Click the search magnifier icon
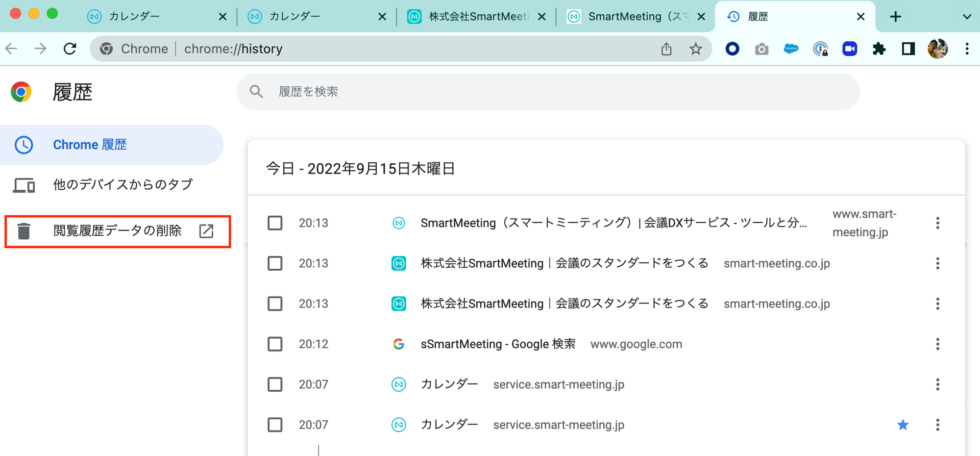Screen dimensions: 980x456 (256, 91)
